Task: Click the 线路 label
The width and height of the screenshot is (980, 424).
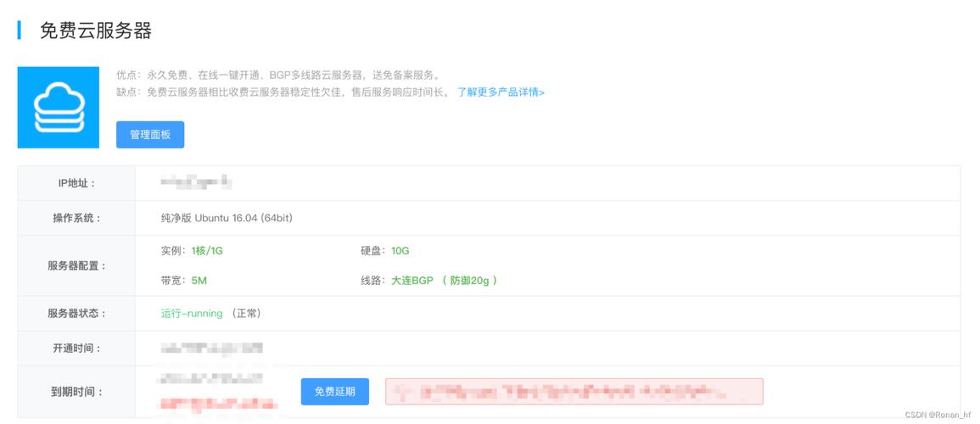Action: (373, 281)
